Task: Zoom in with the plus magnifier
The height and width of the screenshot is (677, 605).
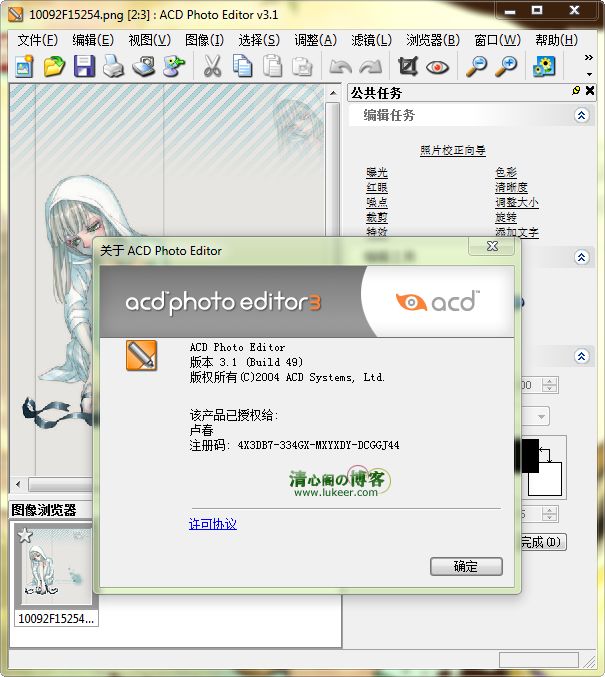Action: point(506,66)
